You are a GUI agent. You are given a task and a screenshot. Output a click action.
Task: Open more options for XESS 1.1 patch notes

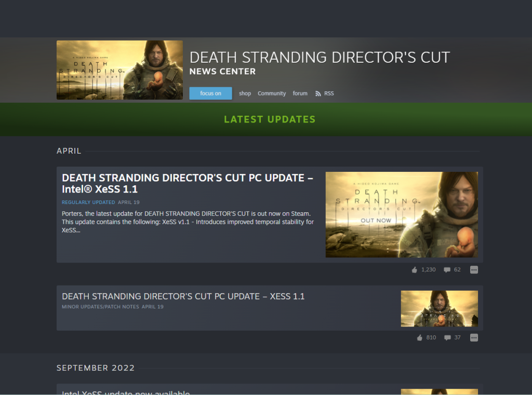point(474,338)
